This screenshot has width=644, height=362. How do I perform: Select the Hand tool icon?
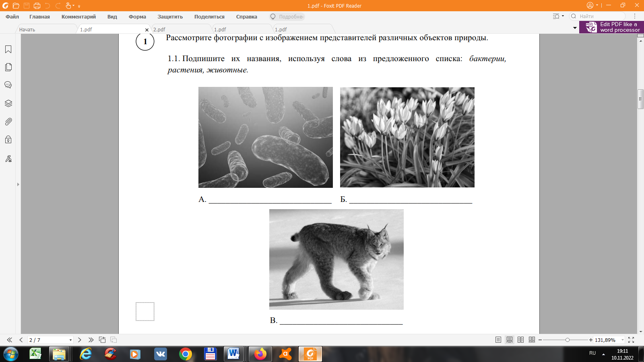click(68, 6)
